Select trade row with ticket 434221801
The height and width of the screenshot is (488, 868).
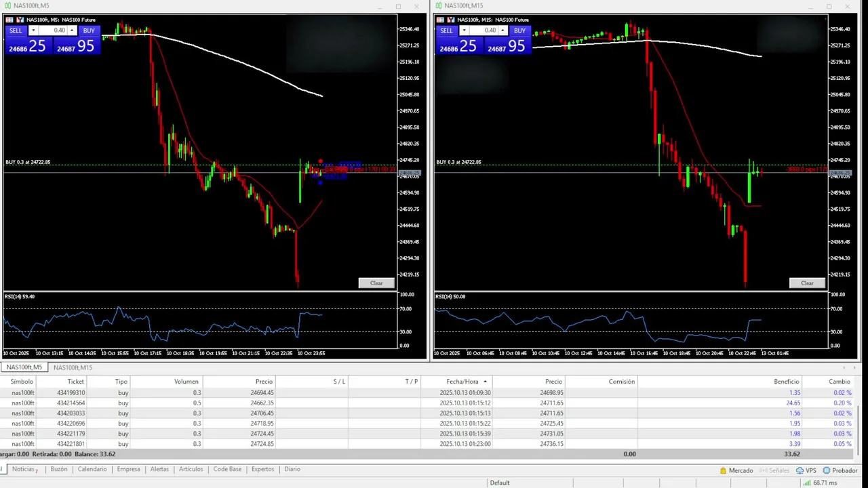click(x=427, y=444)
